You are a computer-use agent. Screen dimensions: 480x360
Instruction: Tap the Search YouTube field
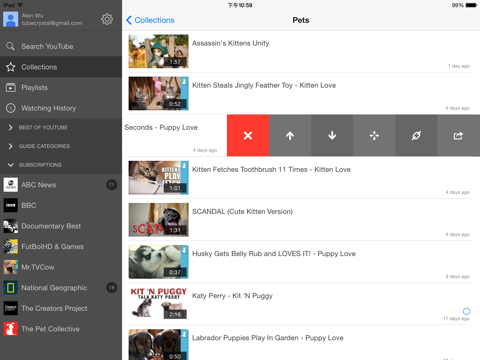61,46
